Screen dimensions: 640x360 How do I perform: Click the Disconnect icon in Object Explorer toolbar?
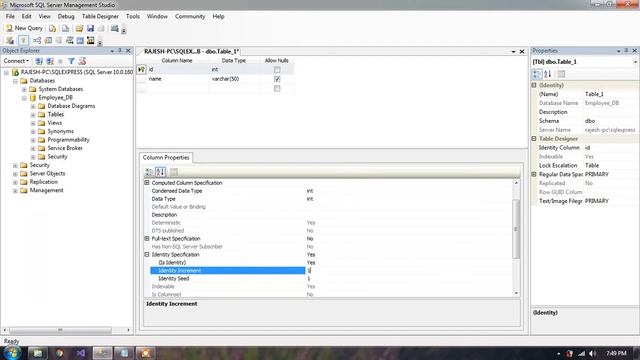pyautogui.click(x=50, y=61)
